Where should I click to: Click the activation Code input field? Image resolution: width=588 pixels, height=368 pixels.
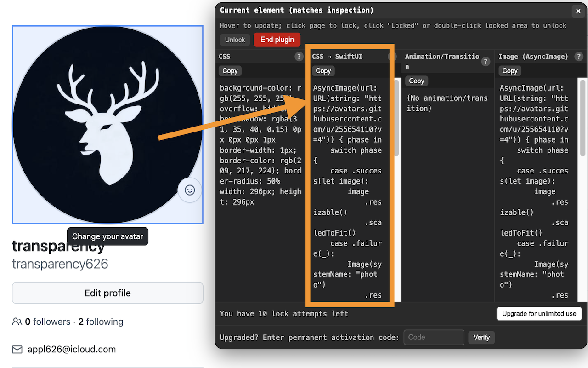pos(434,337)
